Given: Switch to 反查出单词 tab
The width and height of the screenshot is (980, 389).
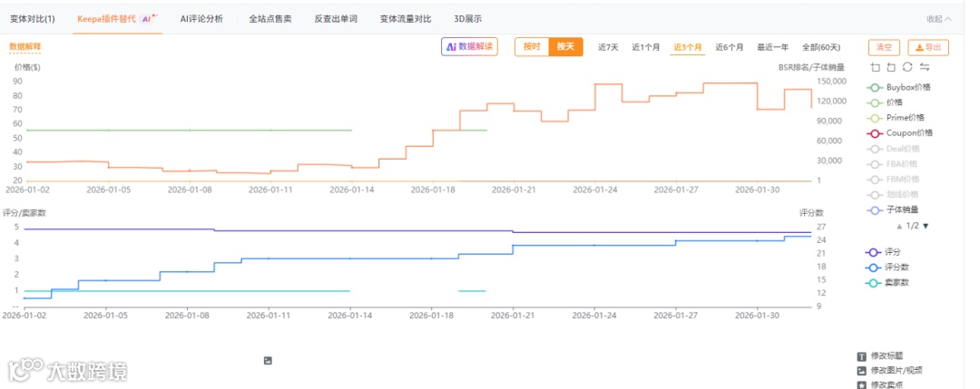Looking at the screenshot, I should click(x=336, y=19).
